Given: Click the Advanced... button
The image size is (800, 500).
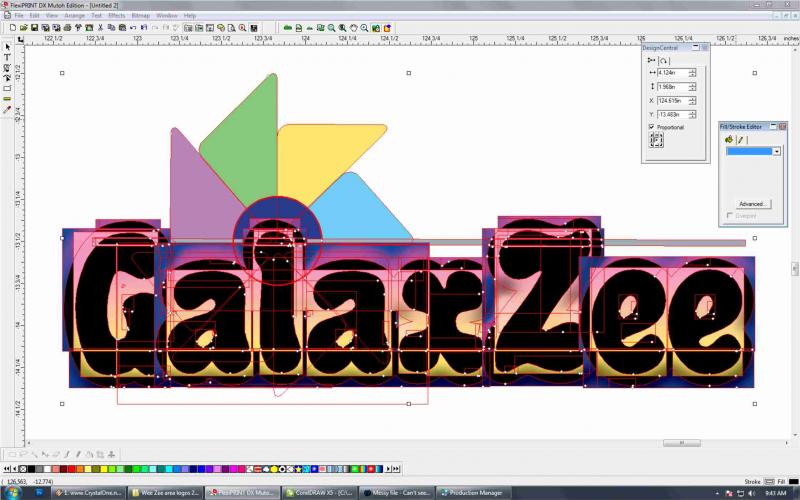Looking at the screenshot, I should click(753, 204).
